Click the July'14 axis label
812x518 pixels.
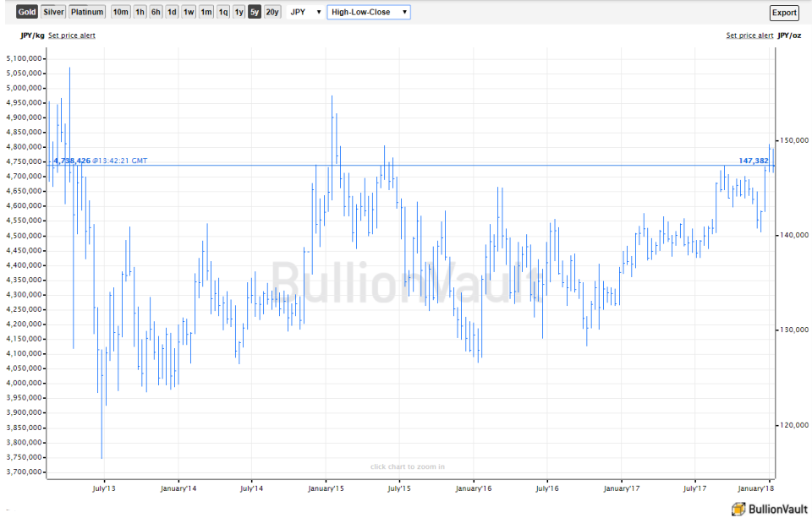coord(252,488)
